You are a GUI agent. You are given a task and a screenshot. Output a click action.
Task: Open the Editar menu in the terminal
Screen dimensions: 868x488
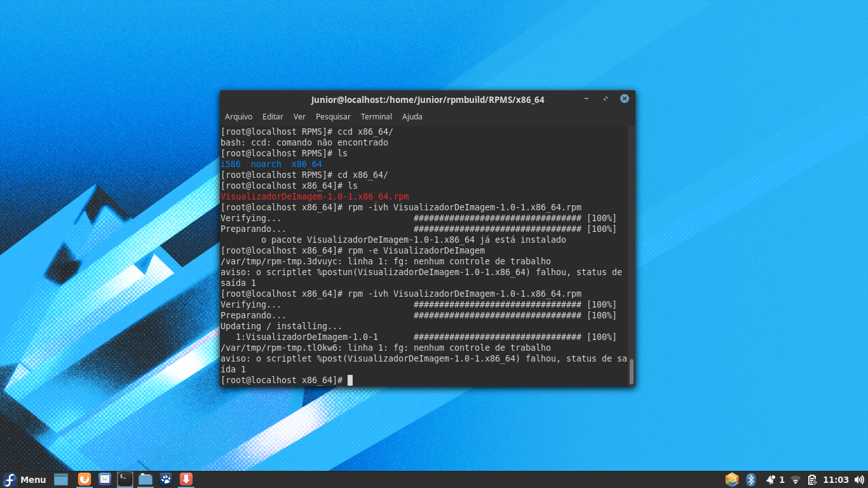(x=273, y=117)
